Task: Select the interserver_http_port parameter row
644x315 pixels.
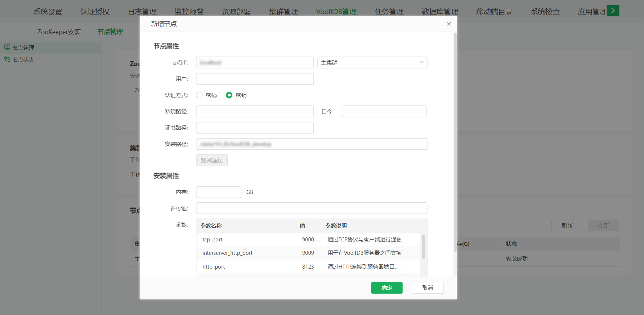Action: point(308,253)
